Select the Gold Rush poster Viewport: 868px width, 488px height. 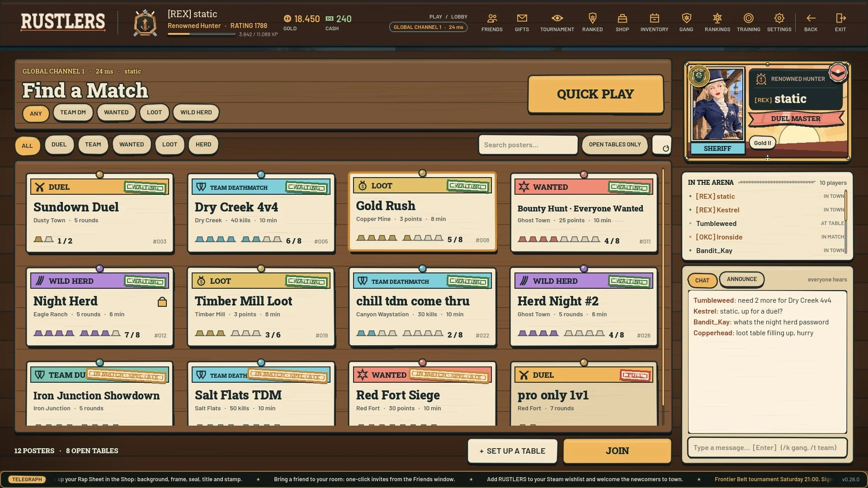tap(422, 211)
